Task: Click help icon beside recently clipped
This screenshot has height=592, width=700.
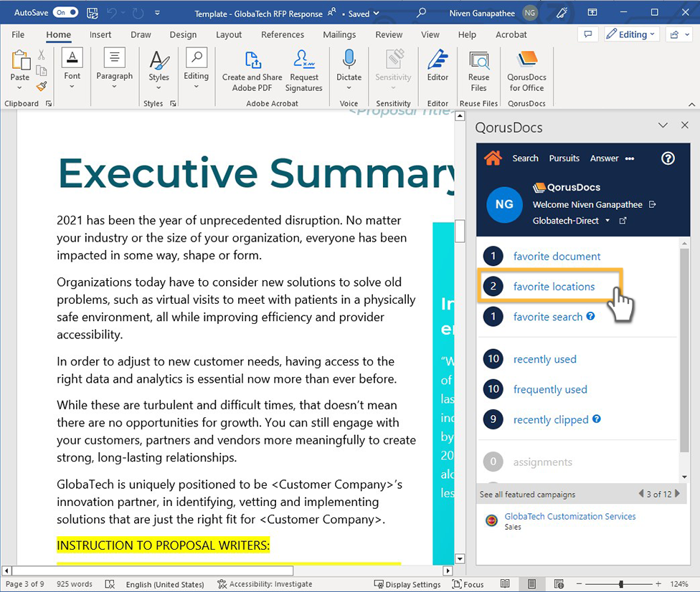Action: pyautogui.click(x=597, y=419)
